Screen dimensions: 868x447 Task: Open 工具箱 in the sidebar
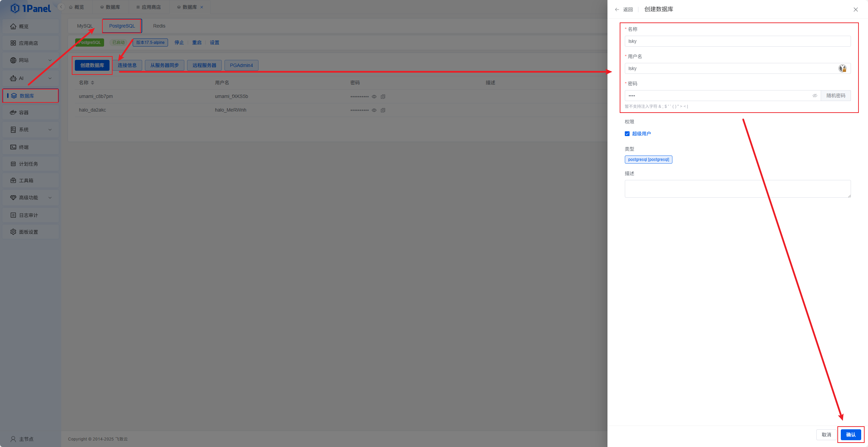(x=31, y=181)
